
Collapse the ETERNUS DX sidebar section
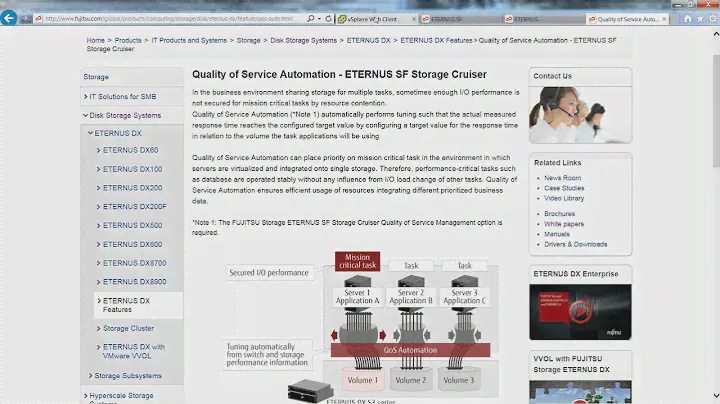(118, 133)
